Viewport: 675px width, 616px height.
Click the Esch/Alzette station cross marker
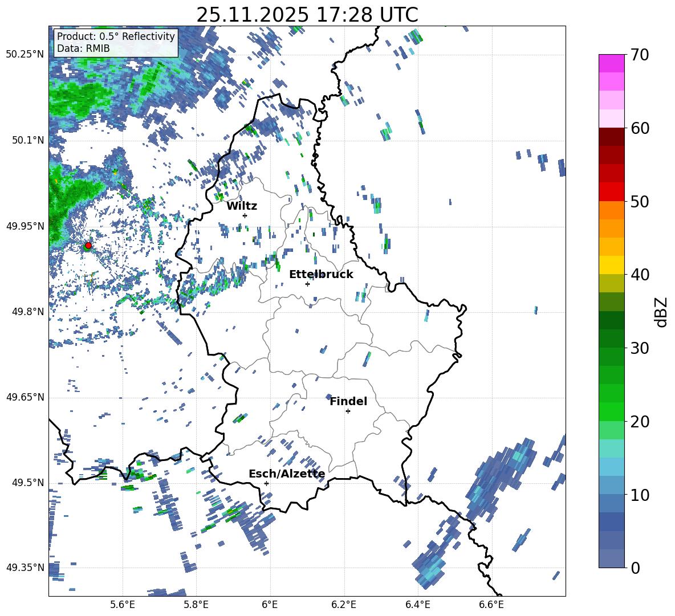pos(266,483)
